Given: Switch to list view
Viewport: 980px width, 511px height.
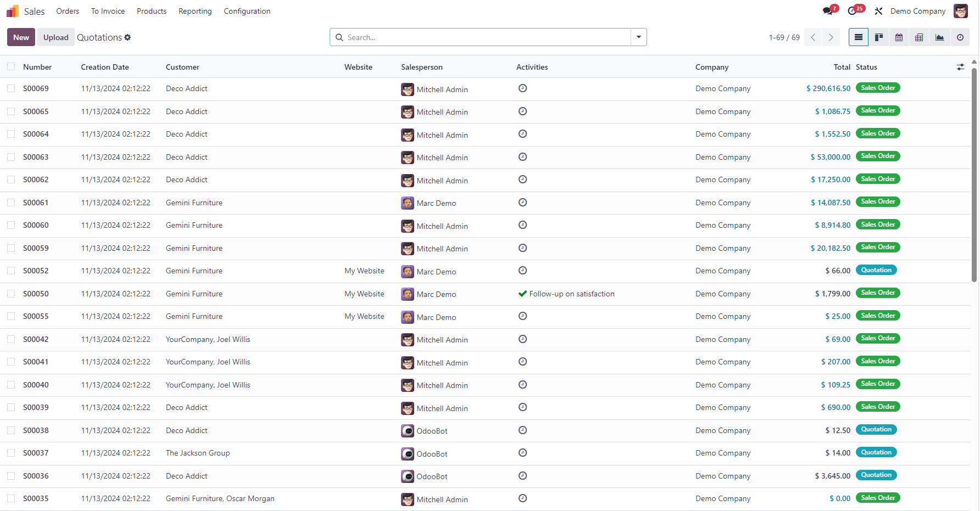Looking at the screenshot, I should click(x=859, y=37).
